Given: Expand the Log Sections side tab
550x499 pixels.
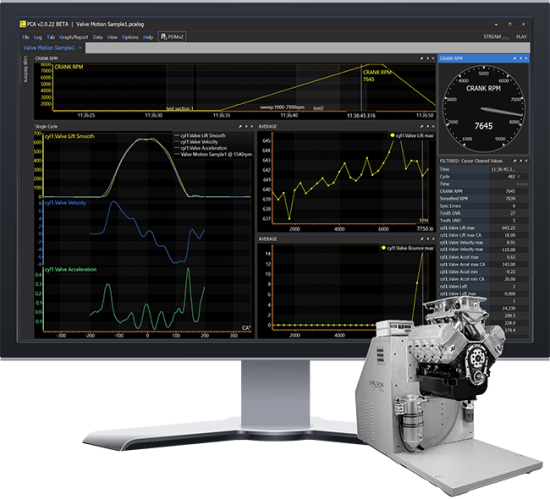Looking at the screenshot, I should pyautogui.click(x=25, y=69).
